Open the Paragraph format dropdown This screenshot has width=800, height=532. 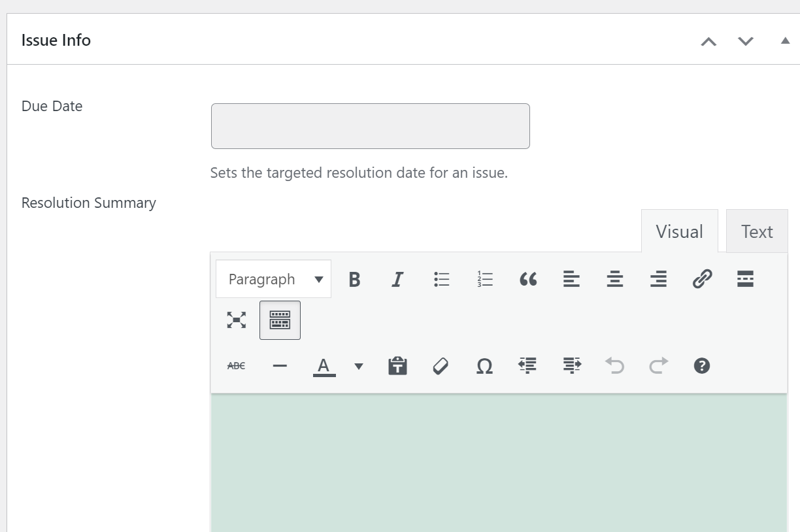[x=273, y=280]
